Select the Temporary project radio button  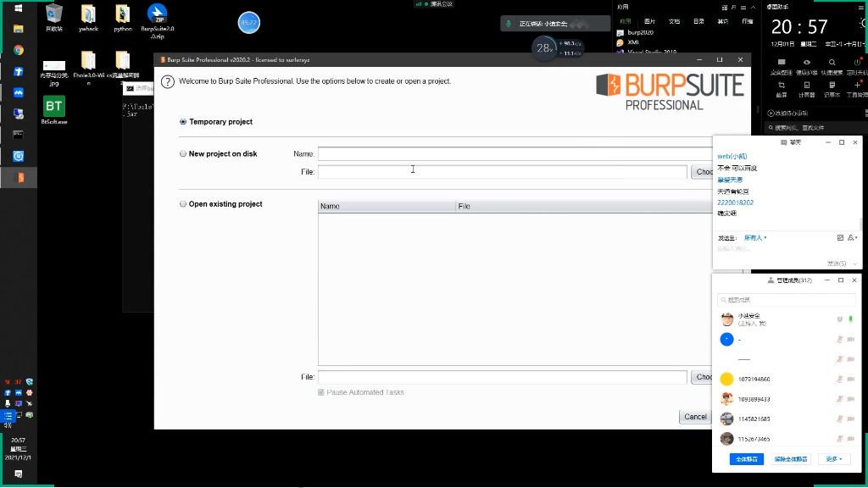coord(183,122)
